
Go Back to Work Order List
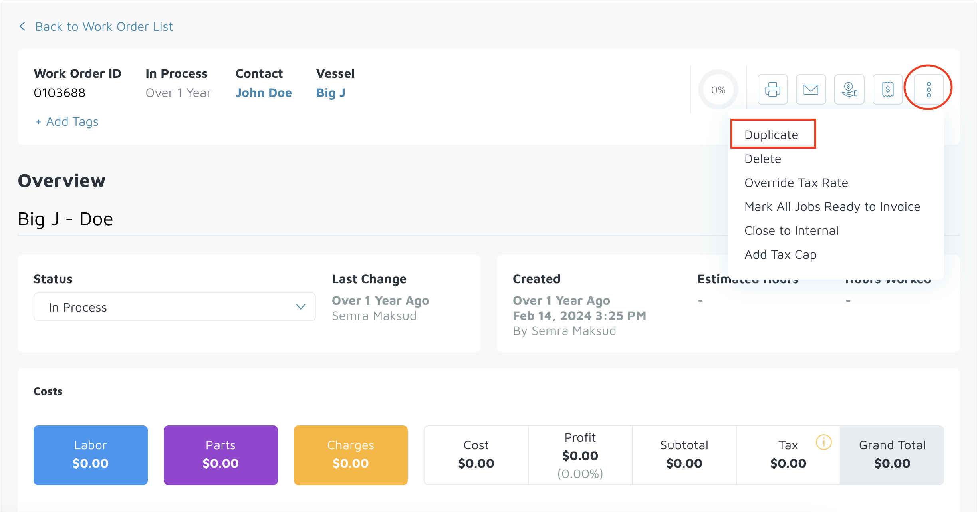[x=104, y=26]
